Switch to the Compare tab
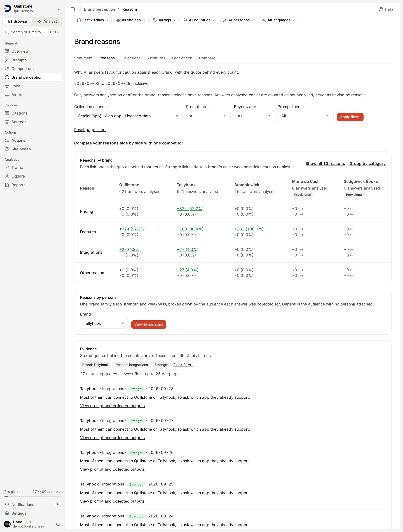Image resolution: width=403 pixels, height=532 pixels. (x=207, y=58)
